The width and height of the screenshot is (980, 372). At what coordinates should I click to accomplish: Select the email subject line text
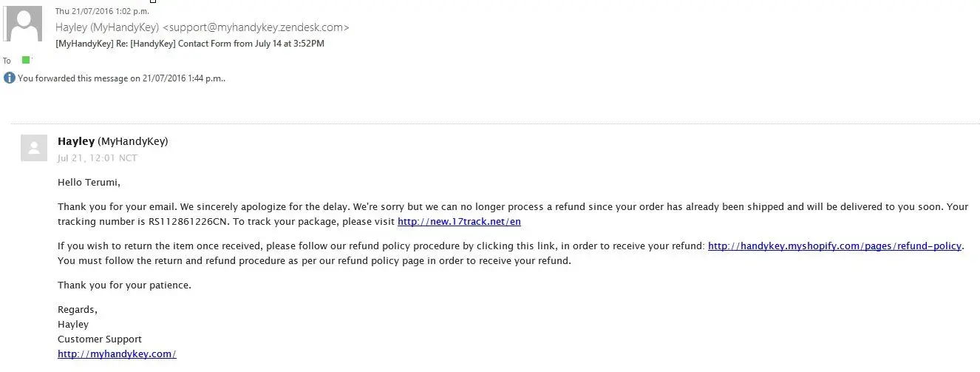coord(190,44)
